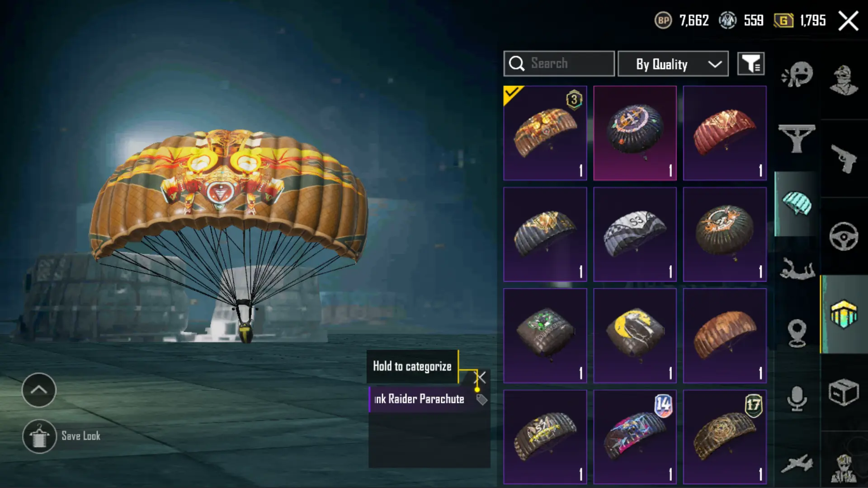
Task: Select the parachute with level 14 badge
Action: click(x=635, y=437)
